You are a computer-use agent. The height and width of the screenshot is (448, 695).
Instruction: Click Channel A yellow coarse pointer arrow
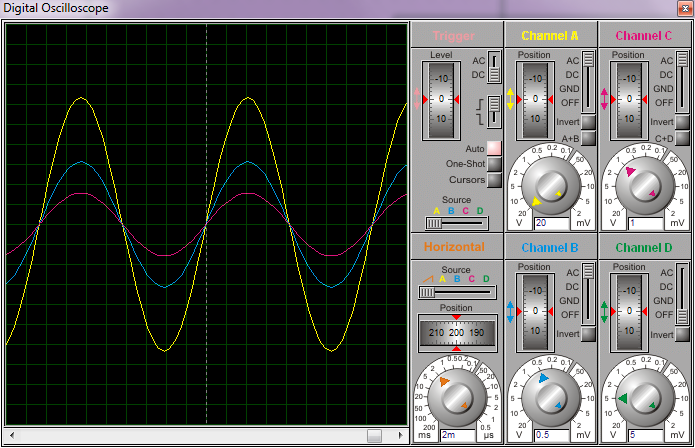coord(536,202)
